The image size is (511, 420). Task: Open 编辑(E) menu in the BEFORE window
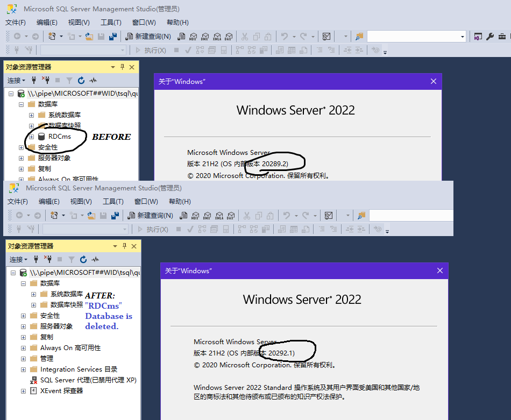(47, 22)
